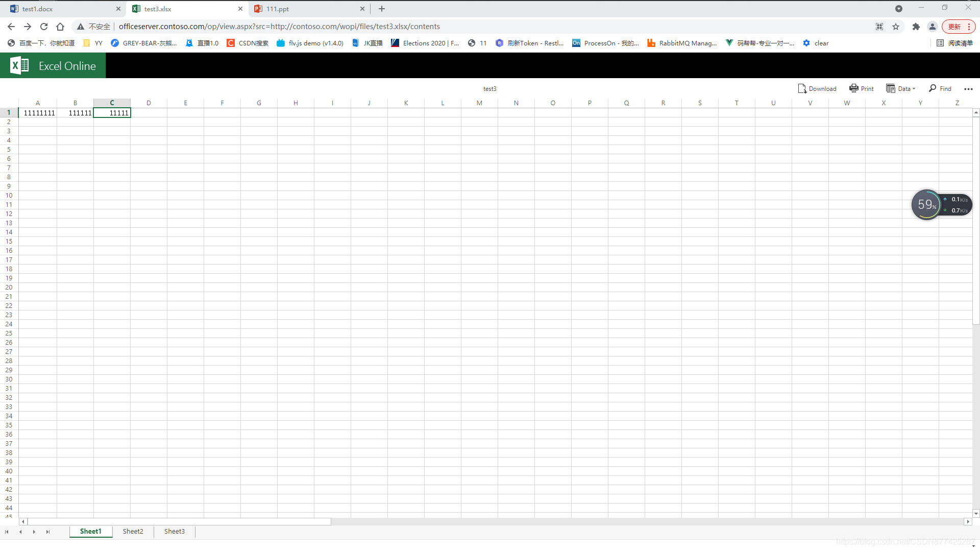
Task: Click the Download document icon
Action: click(802, 88)
